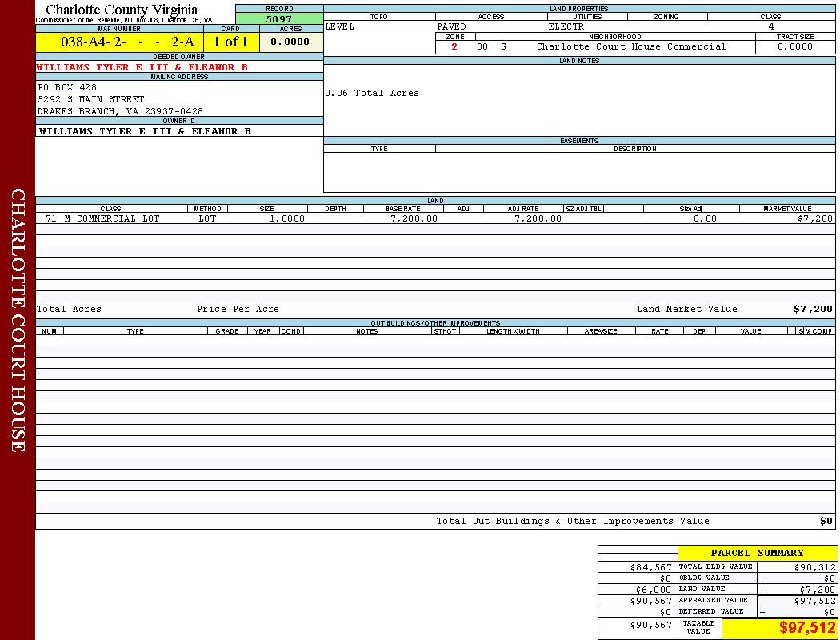
Task: Click the Charlotte Court House Commercial neighborhood
Action: [x=631, y=46]
